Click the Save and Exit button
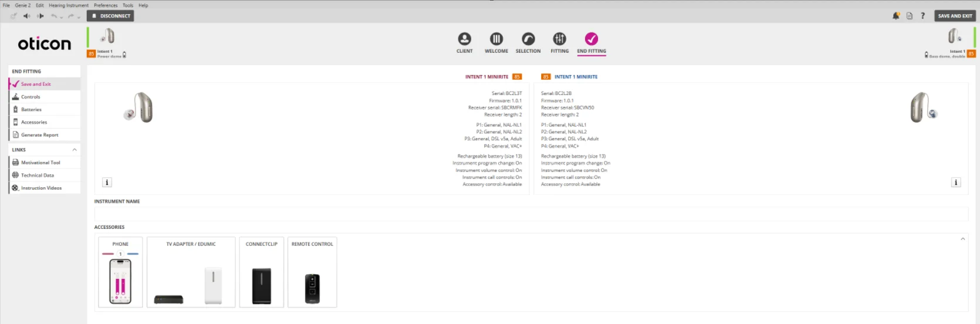 (x=955, y=16)
